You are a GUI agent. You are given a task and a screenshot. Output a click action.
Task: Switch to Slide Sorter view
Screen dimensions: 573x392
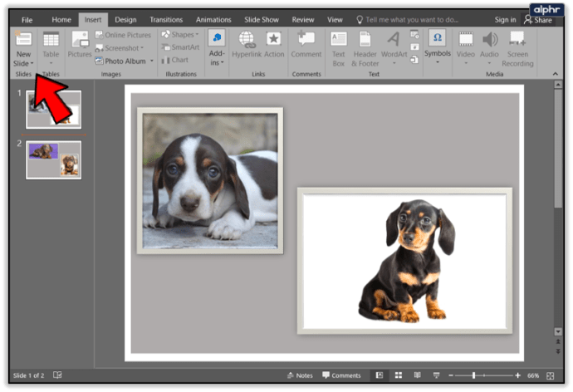(398, 375)
